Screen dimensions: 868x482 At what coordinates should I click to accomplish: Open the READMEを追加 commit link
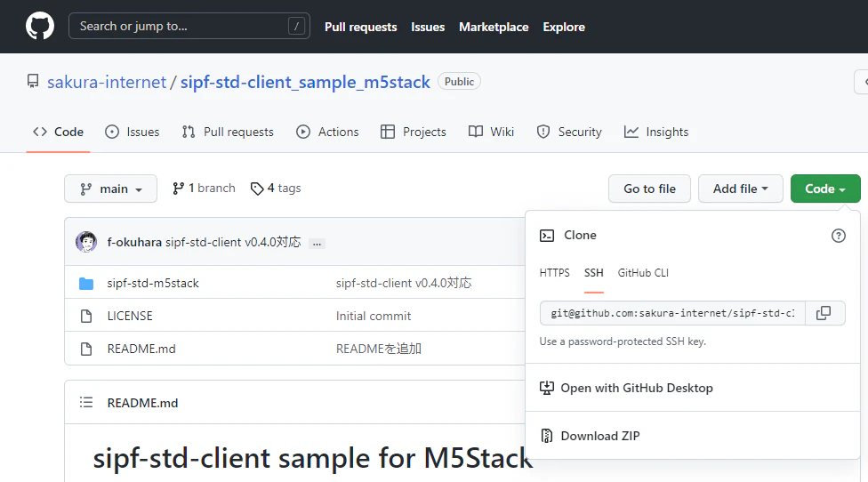[379, 349]
